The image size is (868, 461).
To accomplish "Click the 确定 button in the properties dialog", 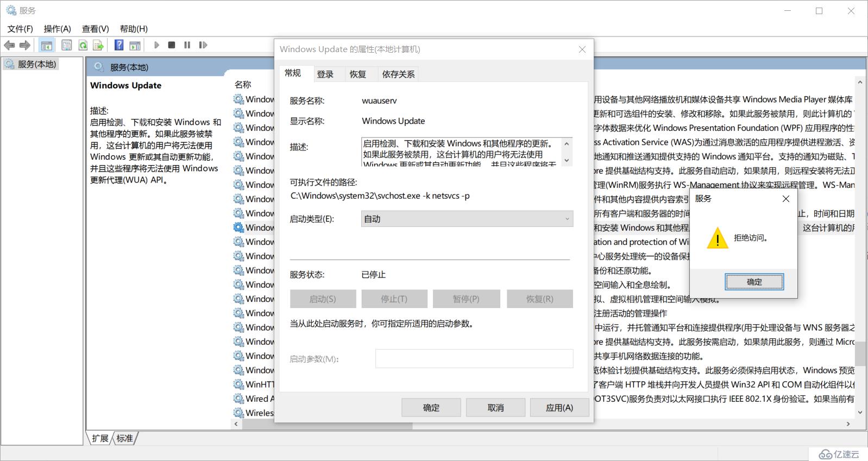I will (431, 408).
